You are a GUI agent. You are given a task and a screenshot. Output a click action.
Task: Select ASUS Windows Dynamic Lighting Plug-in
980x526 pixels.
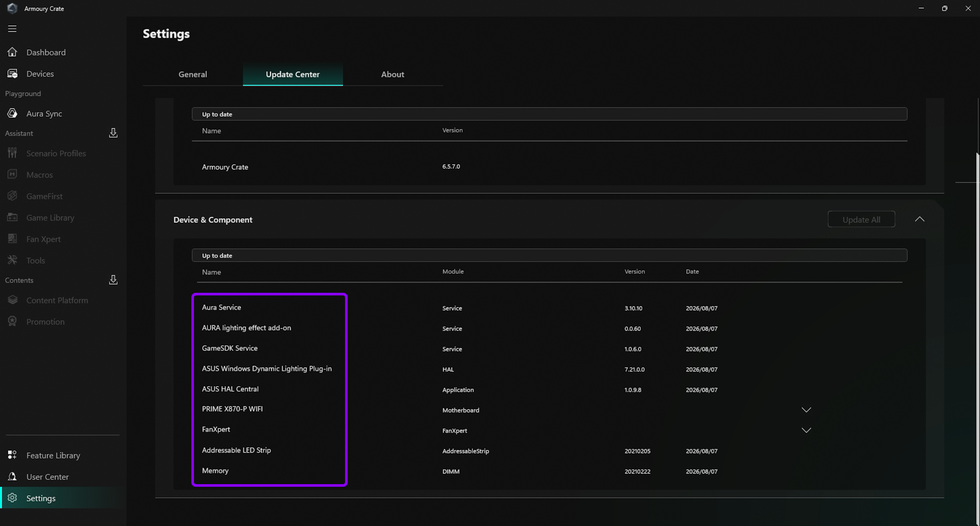coord(267,369)
